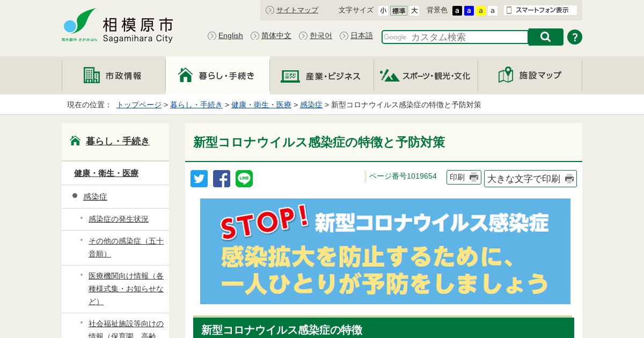The image size is (644, 338).
Task: Open sidebar その他の感染症（五十音順）
Action: [126, 247]
